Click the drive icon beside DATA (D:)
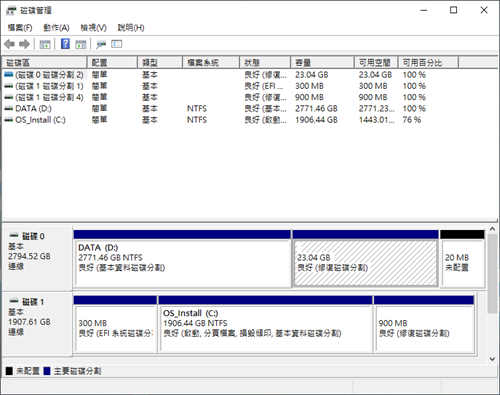Screen dimensions: 500x395 pyautogui.click(x=9, y=109)
